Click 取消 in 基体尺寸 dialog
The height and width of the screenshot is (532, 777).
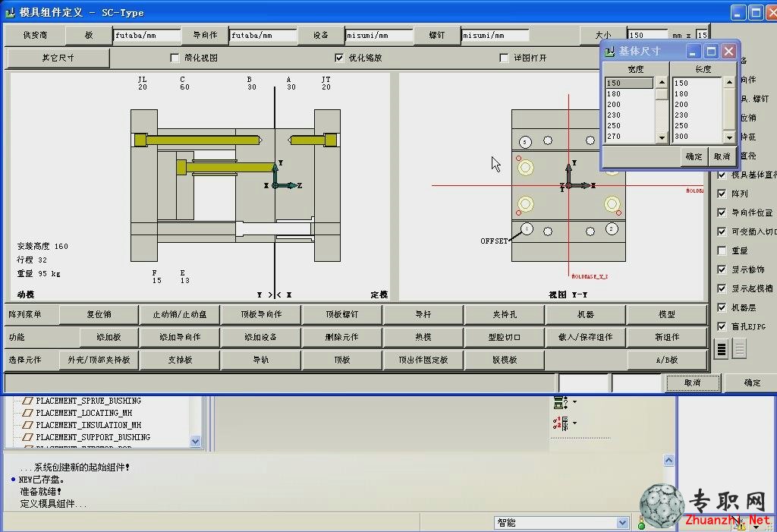(722, 156)
